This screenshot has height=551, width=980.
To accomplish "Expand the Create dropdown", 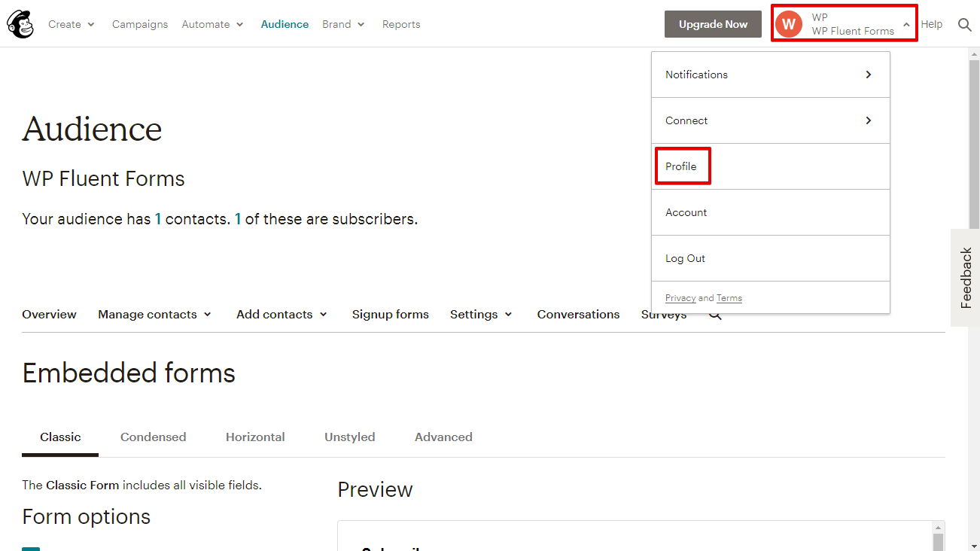I will coord(72,24).
